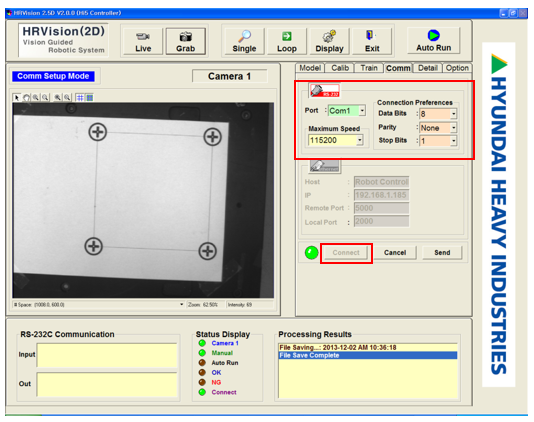Click the magnifier right after the hand tool

tap(35, 98)
